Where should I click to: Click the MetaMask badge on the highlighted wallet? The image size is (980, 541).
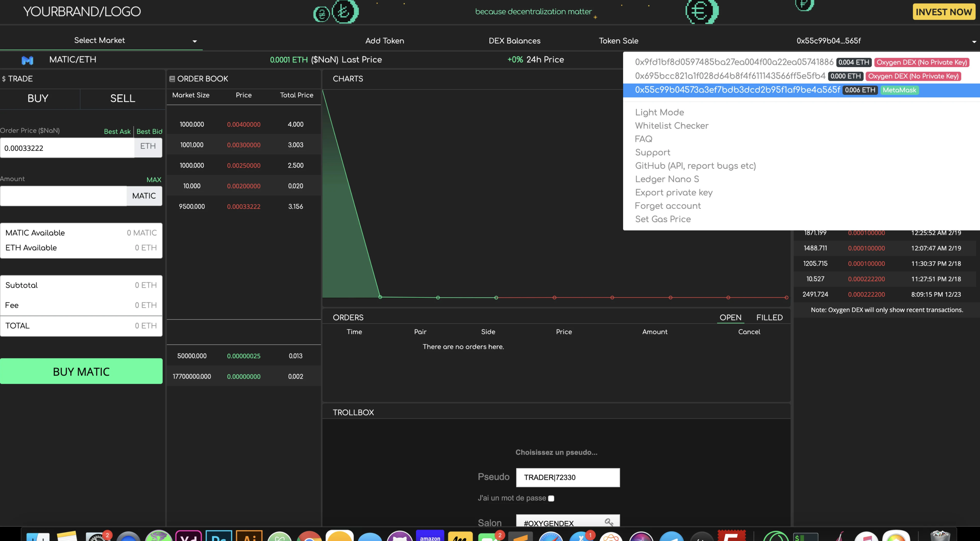pyautogui.click(x=899, y=90)
